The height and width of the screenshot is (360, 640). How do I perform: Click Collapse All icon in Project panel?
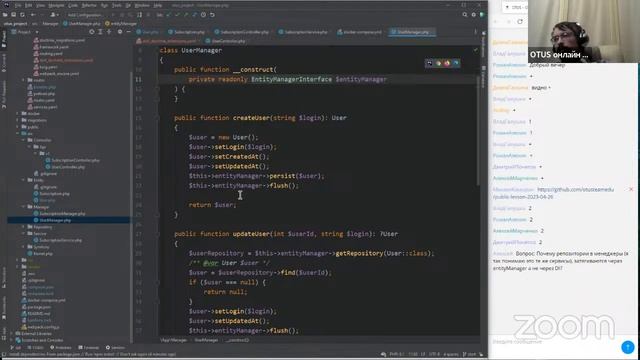[109, 32]
